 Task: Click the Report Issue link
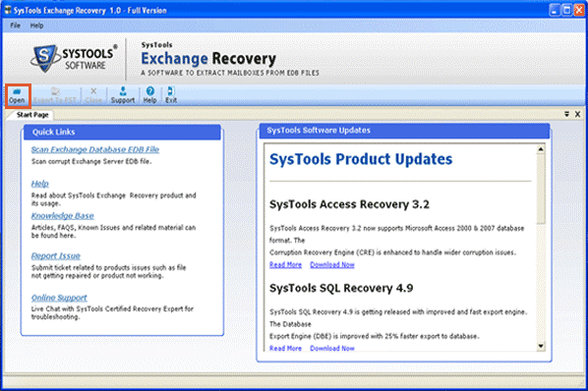point(56,255)
